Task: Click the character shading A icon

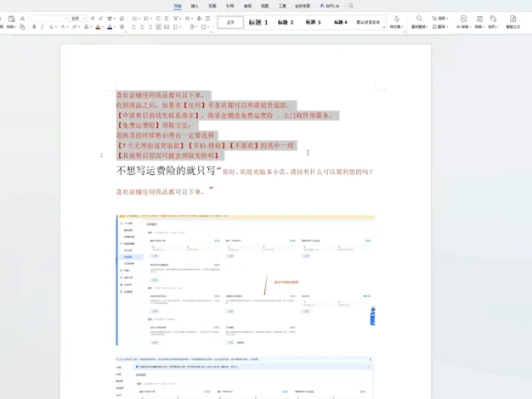Action: tap(122, 27)
